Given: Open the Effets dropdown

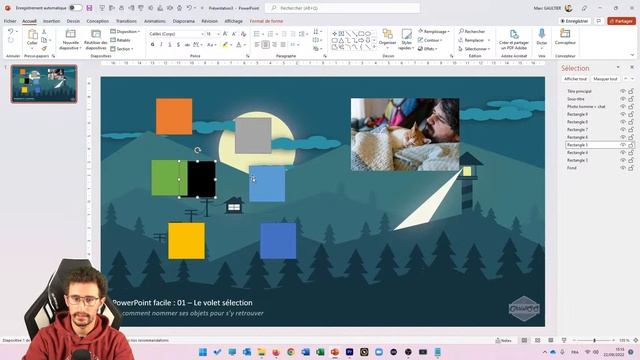Looking at the screenshot, I should tap(427, 49).
